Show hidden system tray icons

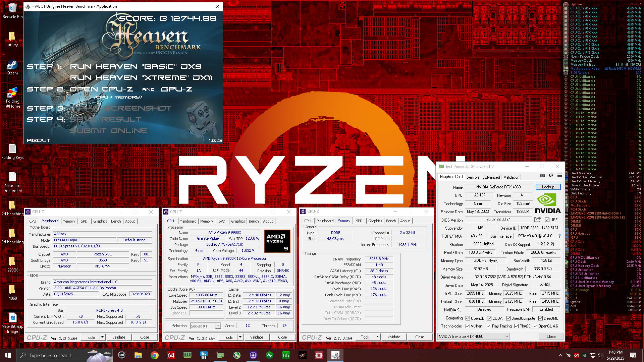560,355
